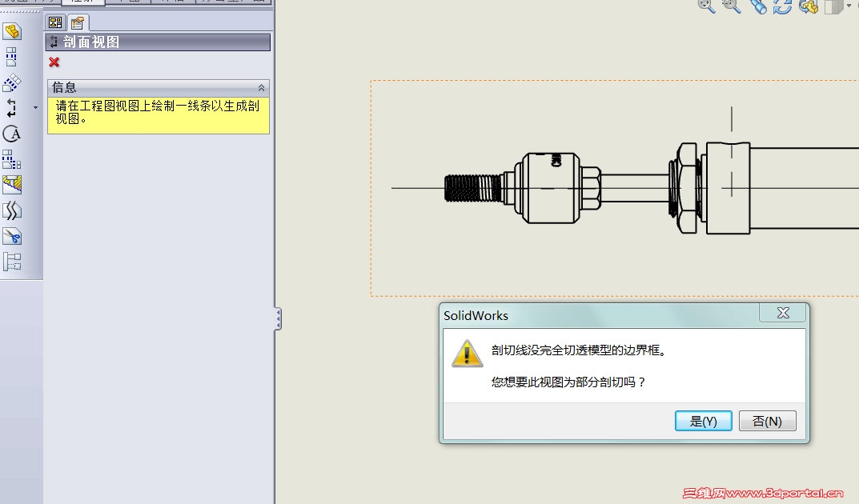
Task: Click the Model View tool icon
Action: click(x=12, y=31)
